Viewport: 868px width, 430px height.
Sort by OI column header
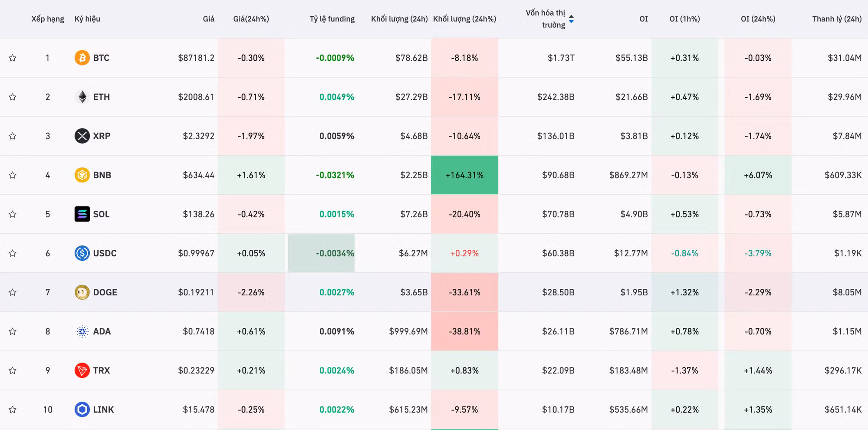(x=644, y=19)
